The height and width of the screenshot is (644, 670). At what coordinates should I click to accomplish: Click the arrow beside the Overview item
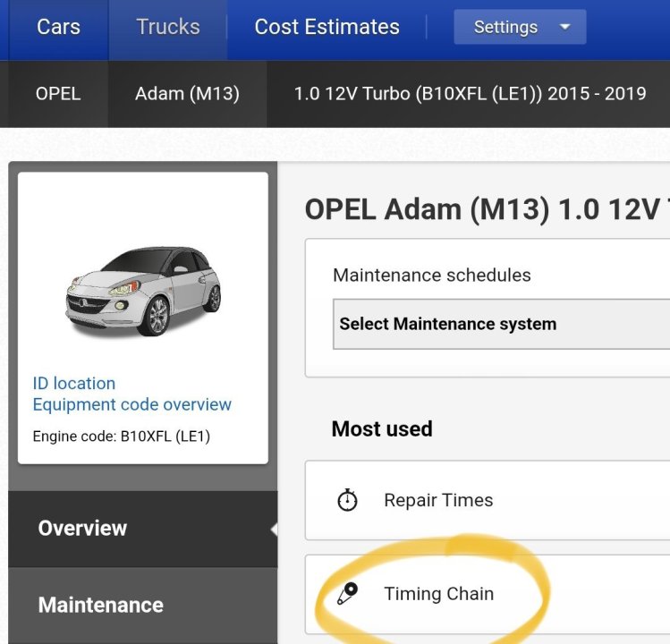pyautogui.click(x=273, y=530)
